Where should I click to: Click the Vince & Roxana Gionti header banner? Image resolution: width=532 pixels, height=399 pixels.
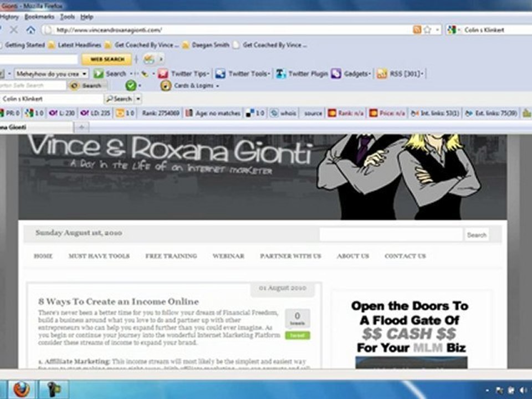pyautogui.click(x=263, y=177)
